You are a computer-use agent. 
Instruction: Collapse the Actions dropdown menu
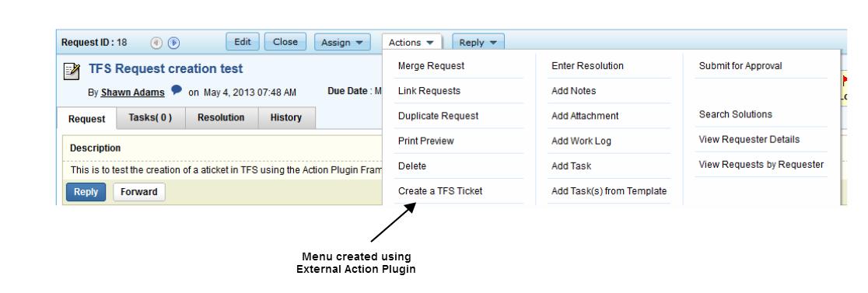tap(411, 43)
